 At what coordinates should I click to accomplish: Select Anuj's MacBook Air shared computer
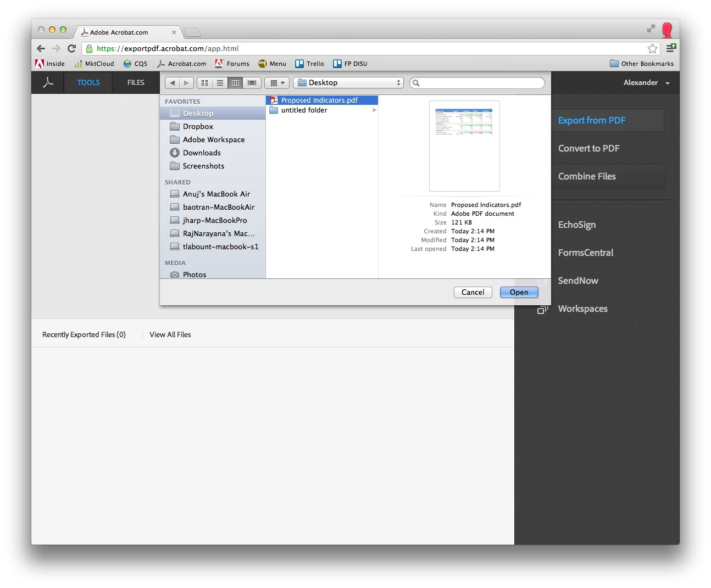(x=213, y=194)
